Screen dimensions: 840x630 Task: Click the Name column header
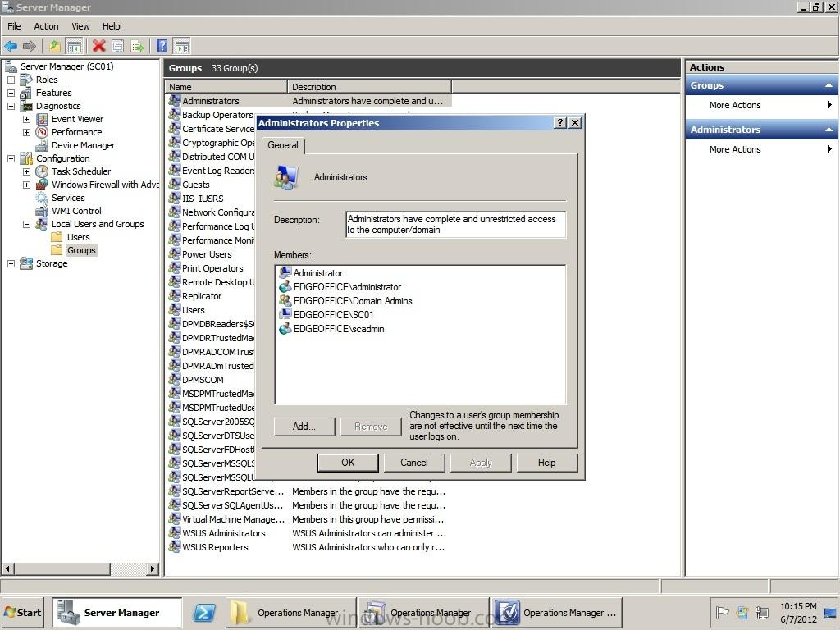pyautogui.click(x=226, y=87)
